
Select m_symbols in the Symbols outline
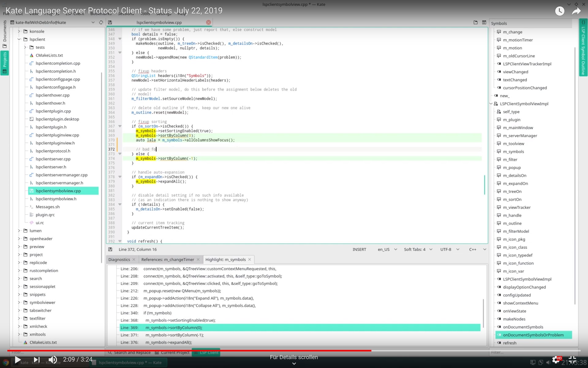click(x=513, y=151)
